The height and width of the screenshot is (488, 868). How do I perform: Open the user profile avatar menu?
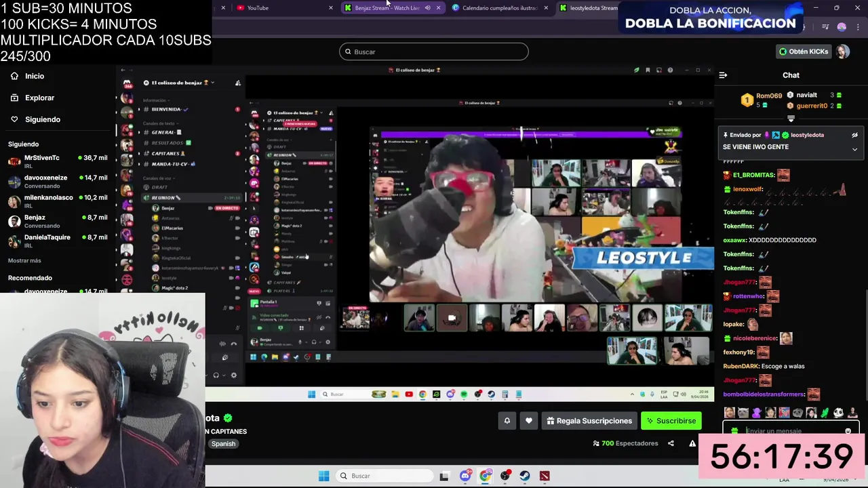[842, 52]
